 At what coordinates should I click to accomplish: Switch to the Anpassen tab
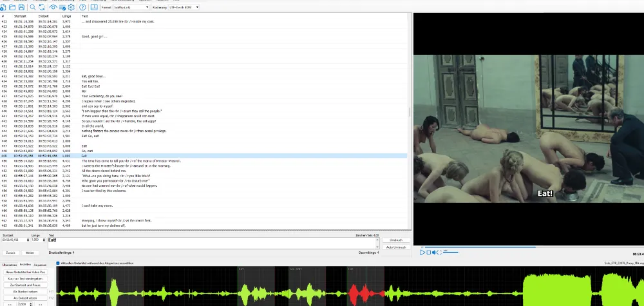point(40,264)
